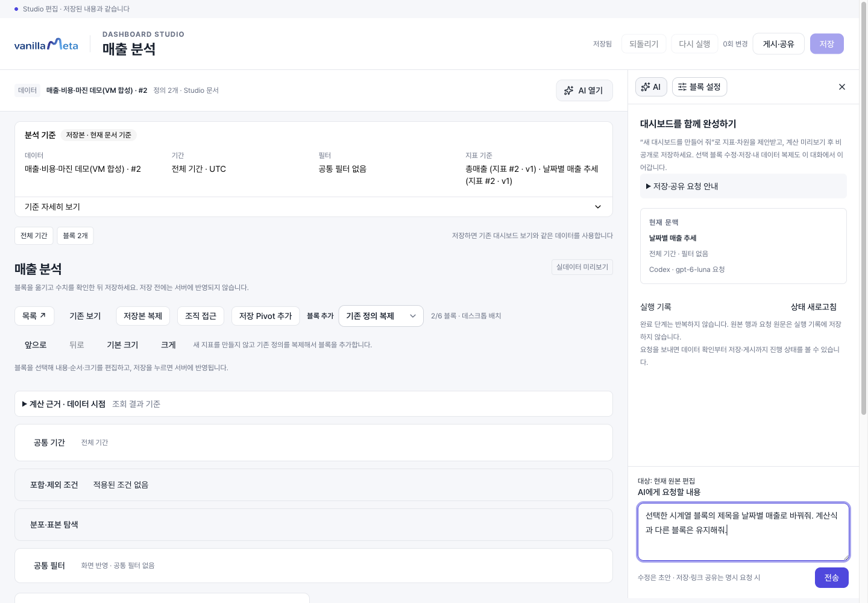Image resolution: width=868 pixels, height=603 pixels.
Task: Click the 저장 button in header
Action: [x=827, y=44]
